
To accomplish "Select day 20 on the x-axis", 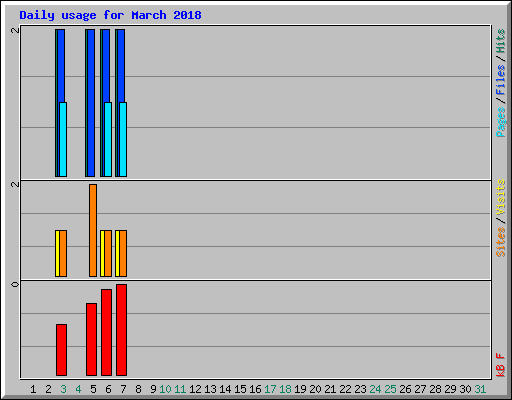I will pos(315,389).
